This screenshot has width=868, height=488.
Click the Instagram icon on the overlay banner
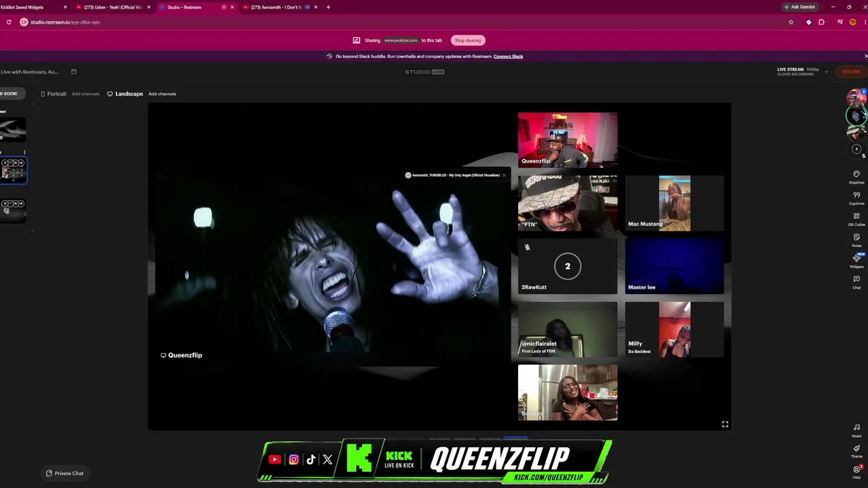[294, 460]
